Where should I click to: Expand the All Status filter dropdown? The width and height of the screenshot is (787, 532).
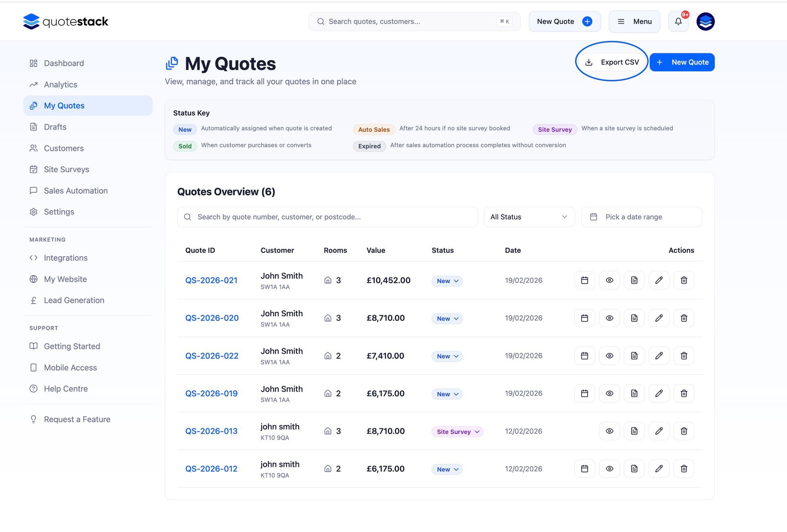click(x=529, y=217)
